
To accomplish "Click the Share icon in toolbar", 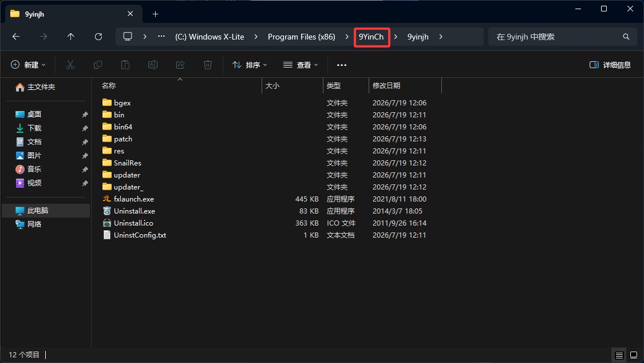I will tap(180, 65).
